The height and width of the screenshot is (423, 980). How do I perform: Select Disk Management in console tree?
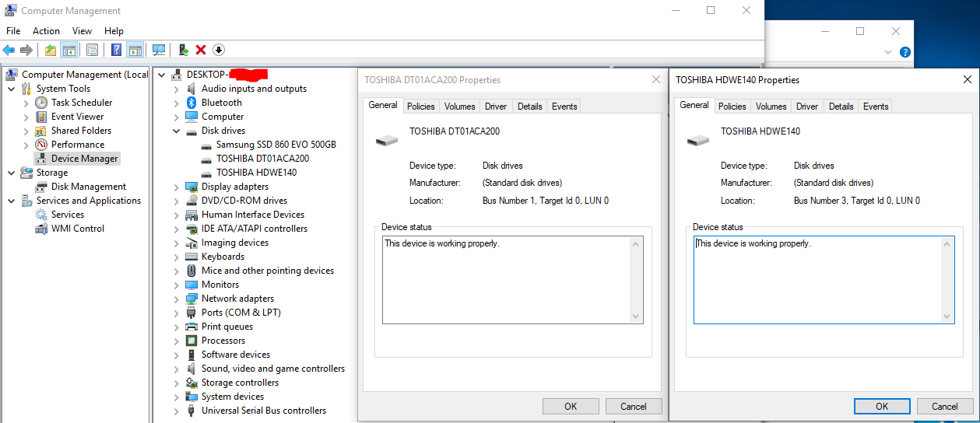click(88, 187)
